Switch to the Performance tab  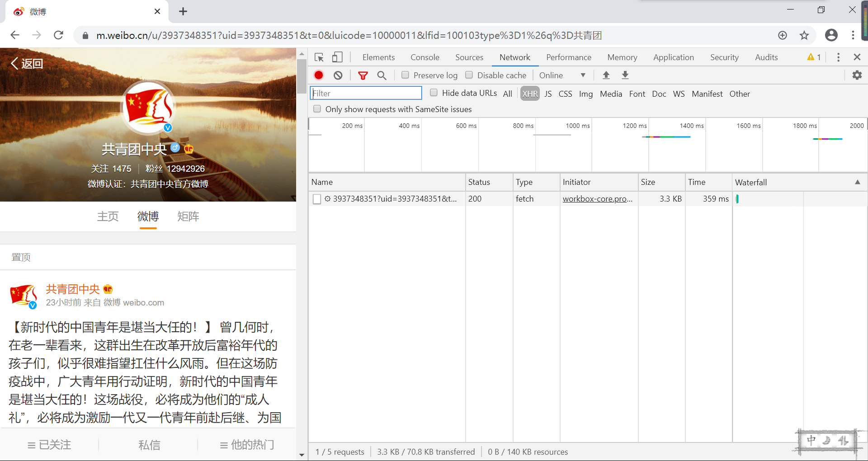click(x=569, y=57)
